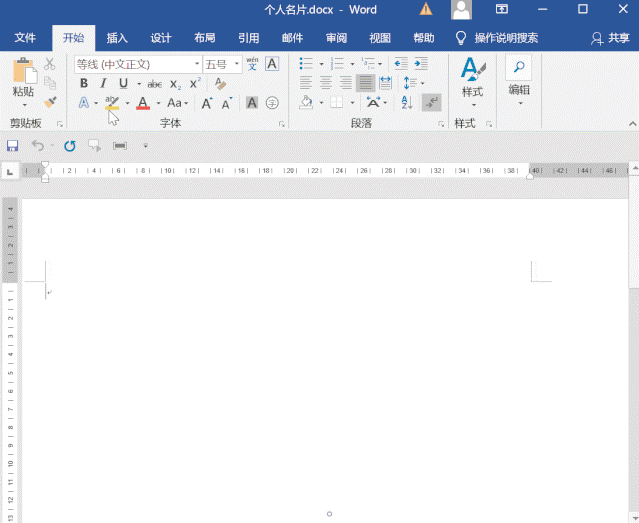Open font color dropdown arrow
Image resolution: width=639 pixels, height=523 pixels.
158,103
